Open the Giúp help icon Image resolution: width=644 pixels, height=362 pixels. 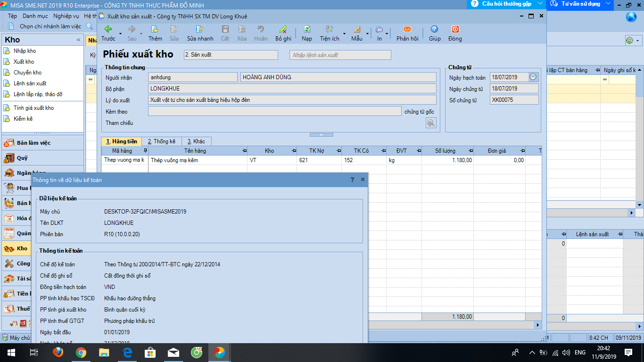(x=435, y=29)
